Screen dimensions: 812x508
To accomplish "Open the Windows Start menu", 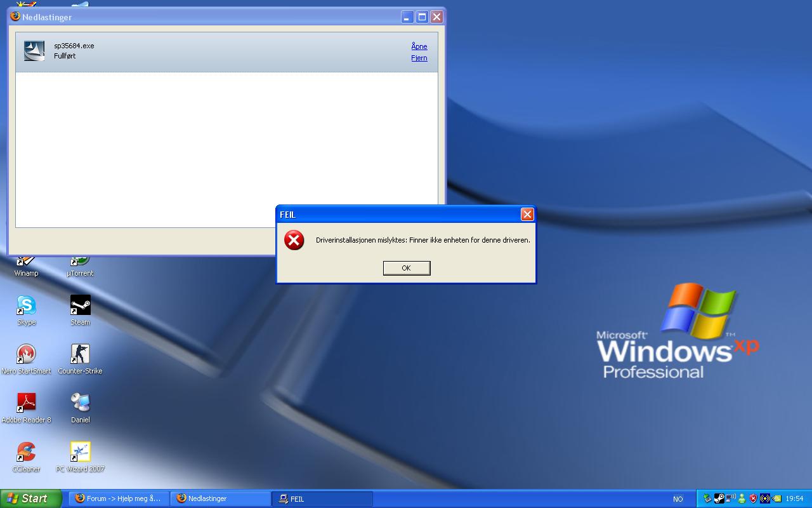I will coord(31,498).
